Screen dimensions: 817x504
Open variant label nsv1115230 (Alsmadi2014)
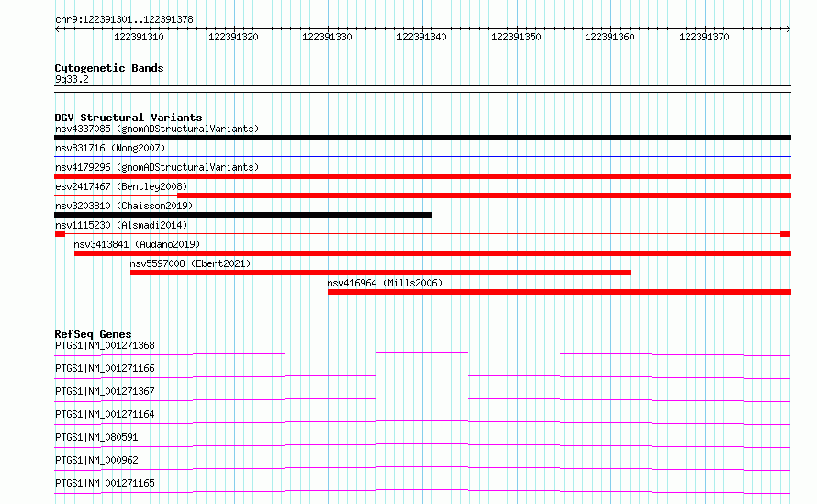point(121,225)
